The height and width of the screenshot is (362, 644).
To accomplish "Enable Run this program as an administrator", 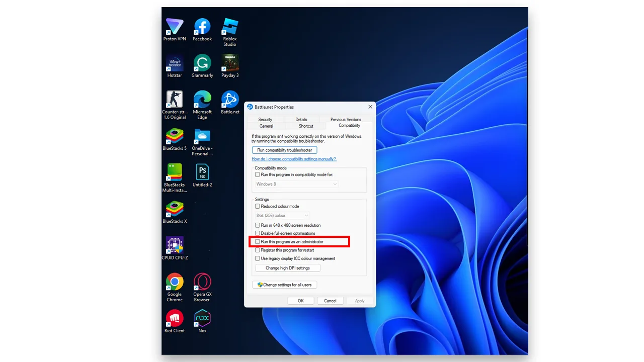I will click(x=258, y=242).
